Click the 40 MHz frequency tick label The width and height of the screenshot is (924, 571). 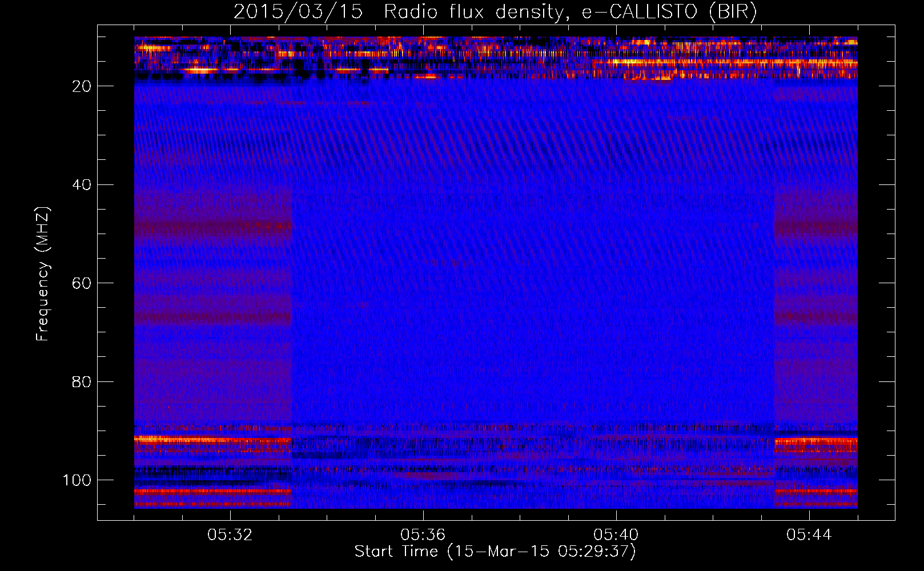point(82,185)
